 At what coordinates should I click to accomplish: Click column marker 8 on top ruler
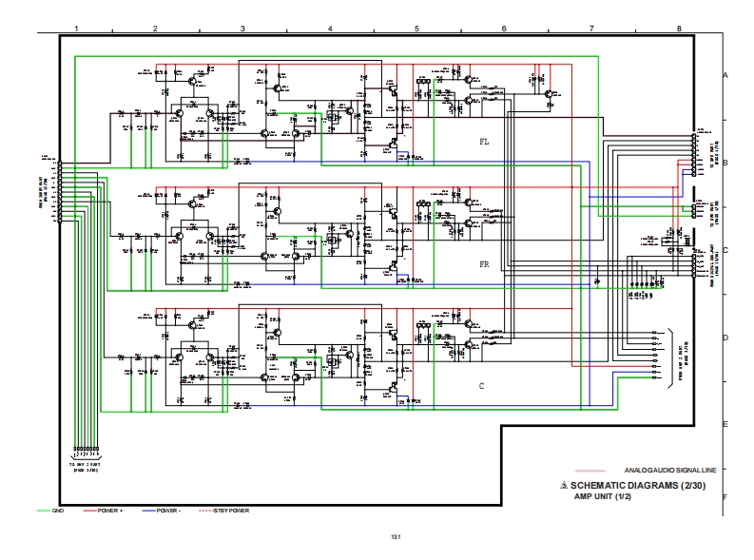(679, 29)
